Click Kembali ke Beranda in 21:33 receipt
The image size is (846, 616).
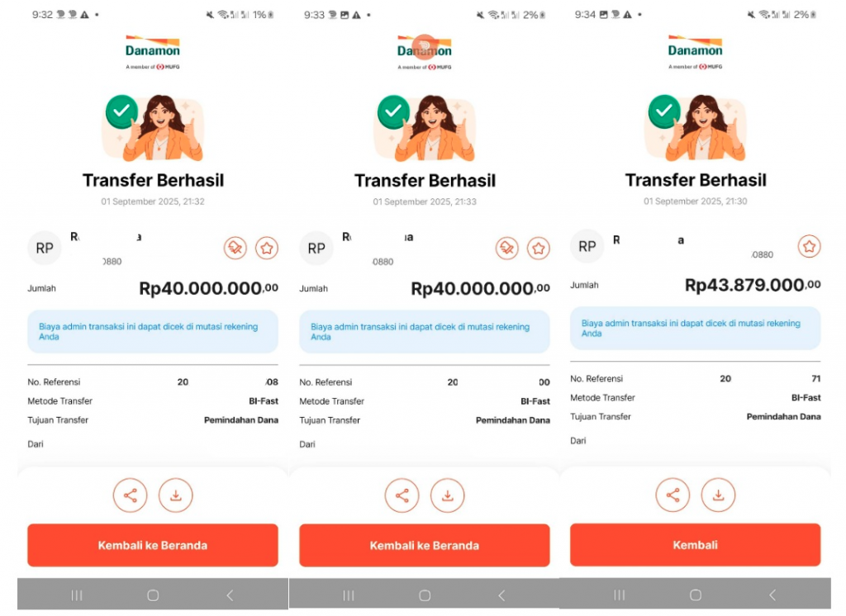coord(425,545)
